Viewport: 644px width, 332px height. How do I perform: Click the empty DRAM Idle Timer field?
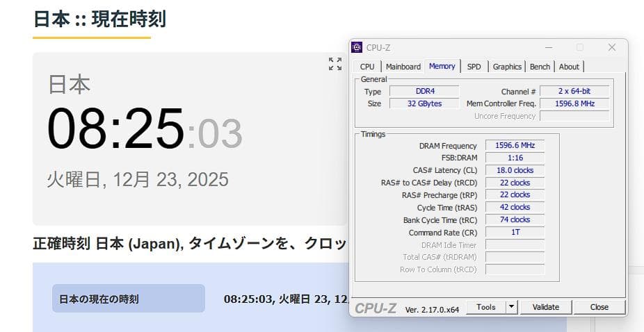pyautogui.click(x=515, y=245)
